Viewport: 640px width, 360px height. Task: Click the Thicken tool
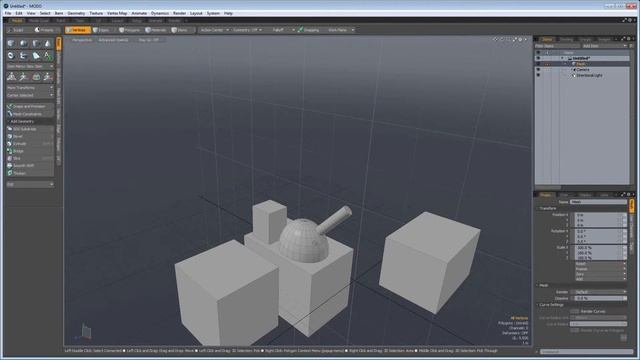point(30,173)
